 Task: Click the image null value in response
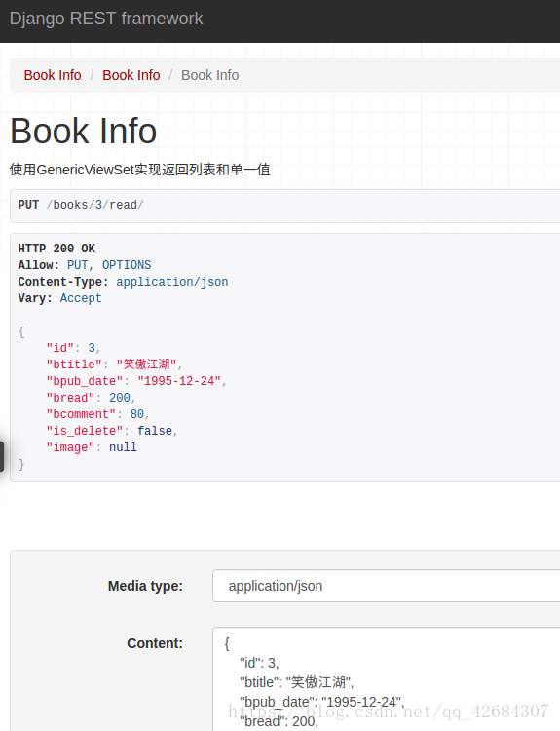(123, 447)
